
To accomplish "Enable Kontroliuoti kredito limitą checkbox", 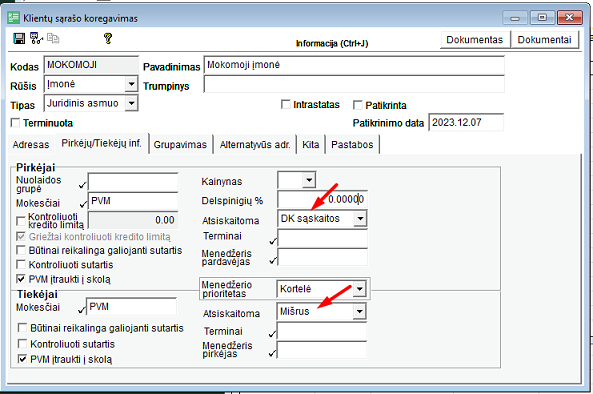I will (21, 220).
